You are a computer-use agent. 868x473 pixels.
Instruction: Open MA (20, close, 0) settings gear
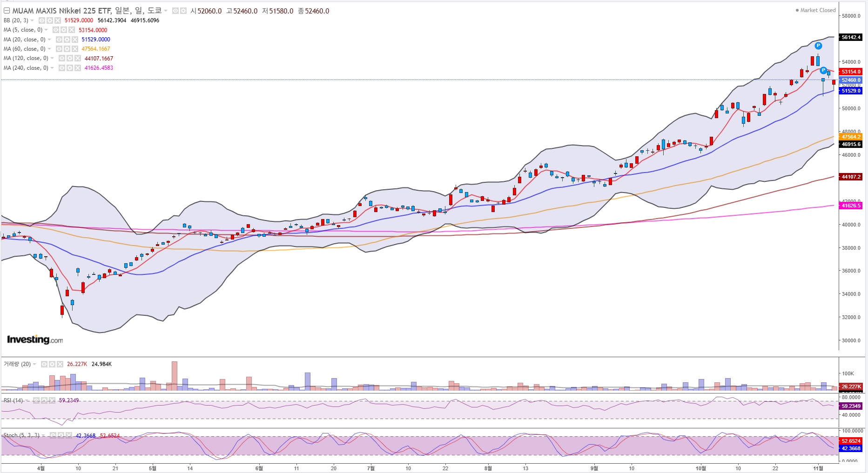(67, 40)
